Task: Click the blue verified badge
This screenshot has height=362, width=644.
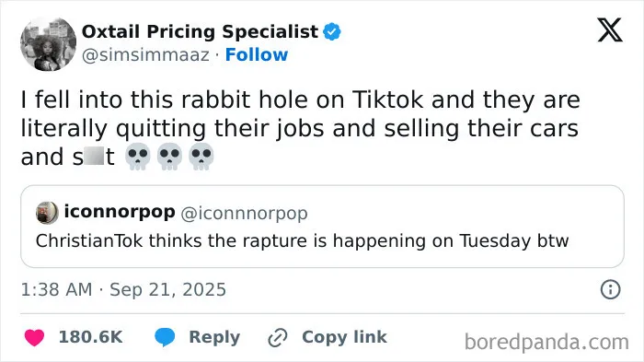Action: (x=332, y=31)
